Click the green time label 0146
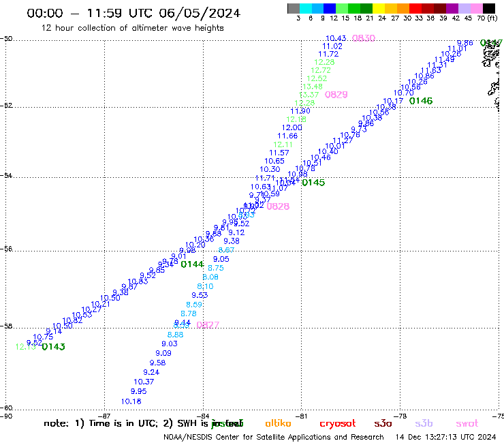The width and height of the screenshot is (504, 443). 421,101
